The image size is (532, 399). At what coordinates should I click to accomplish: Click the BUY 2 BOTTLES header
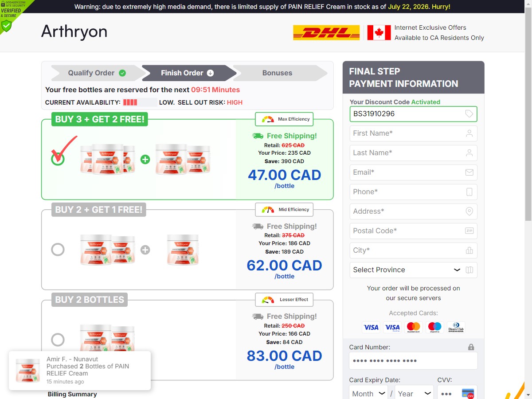point(90,300)
